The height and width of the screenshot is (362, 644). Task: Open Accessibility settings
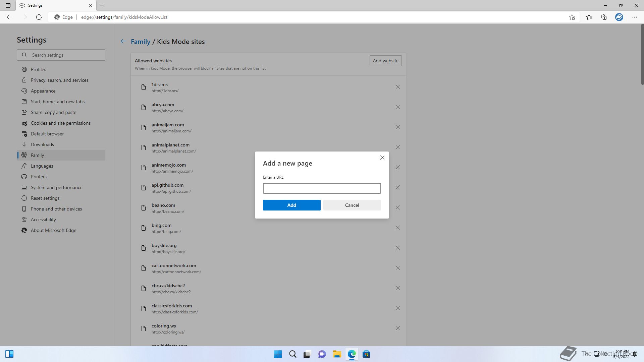click(61, 220)
